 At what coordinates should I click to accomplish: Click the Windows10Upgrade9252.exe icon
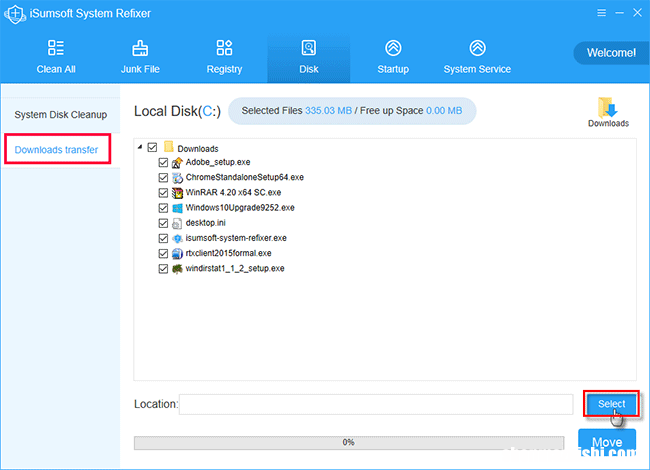point(177,208)
